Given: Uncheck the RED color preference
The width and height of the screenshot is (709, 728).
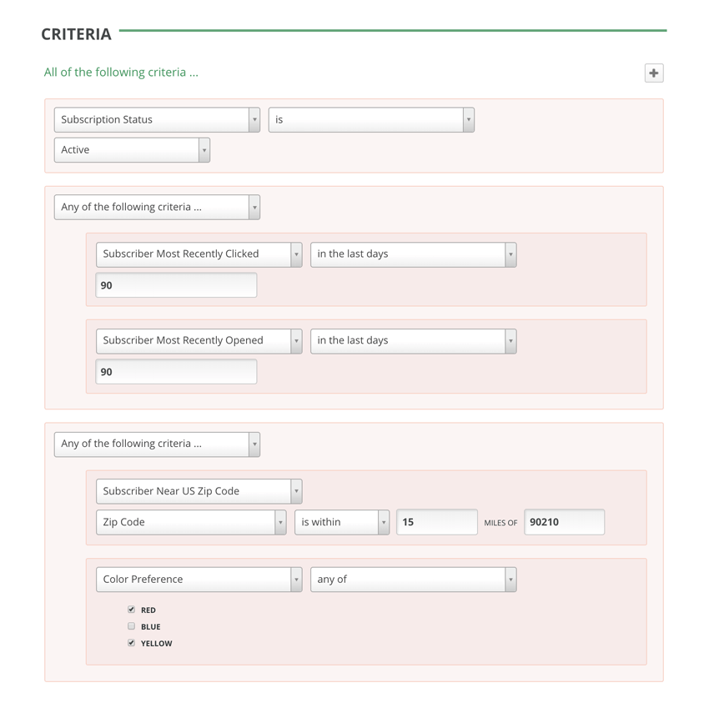Looking at the screenshot, I should [131, 610].
